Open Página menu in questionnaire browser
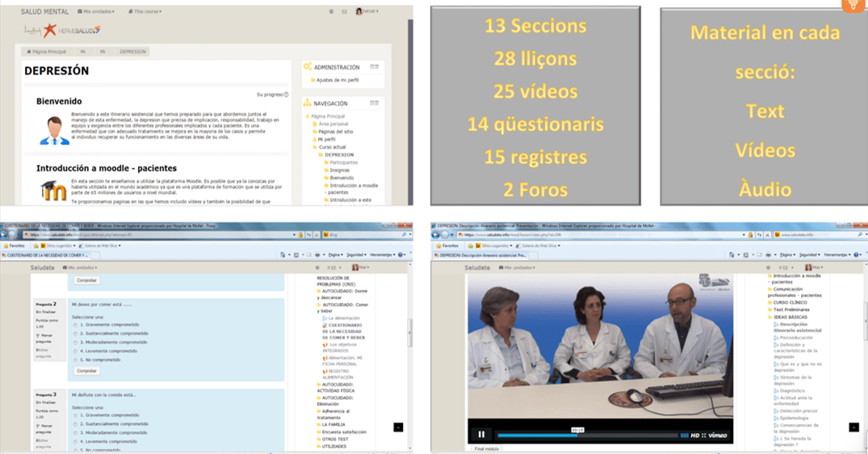The width and height of the screenshot is (868, 454). [x=335, y=254]
